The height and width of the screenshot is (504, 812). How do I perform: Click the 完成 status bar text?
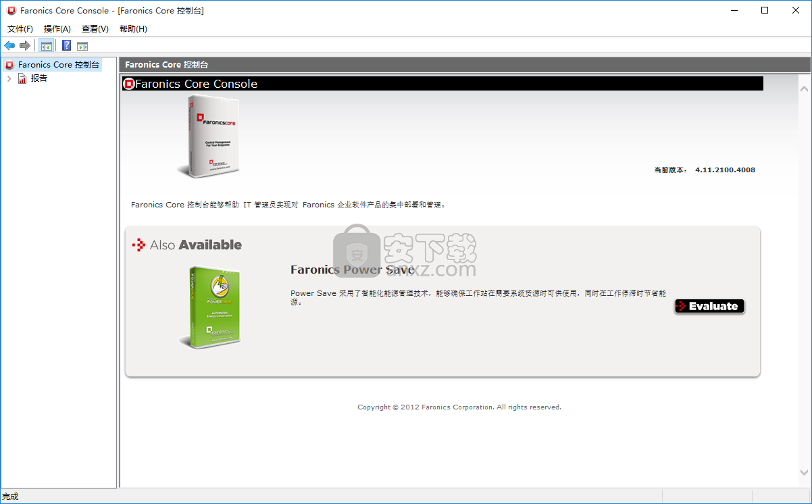(x=10, y=497)
